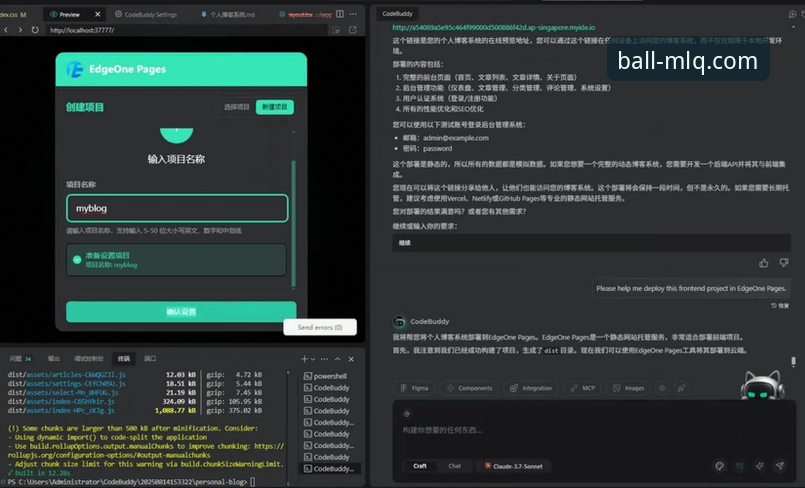Click the green icon in chat input bar
805x488 pixels.
click(x=740, y=466)
